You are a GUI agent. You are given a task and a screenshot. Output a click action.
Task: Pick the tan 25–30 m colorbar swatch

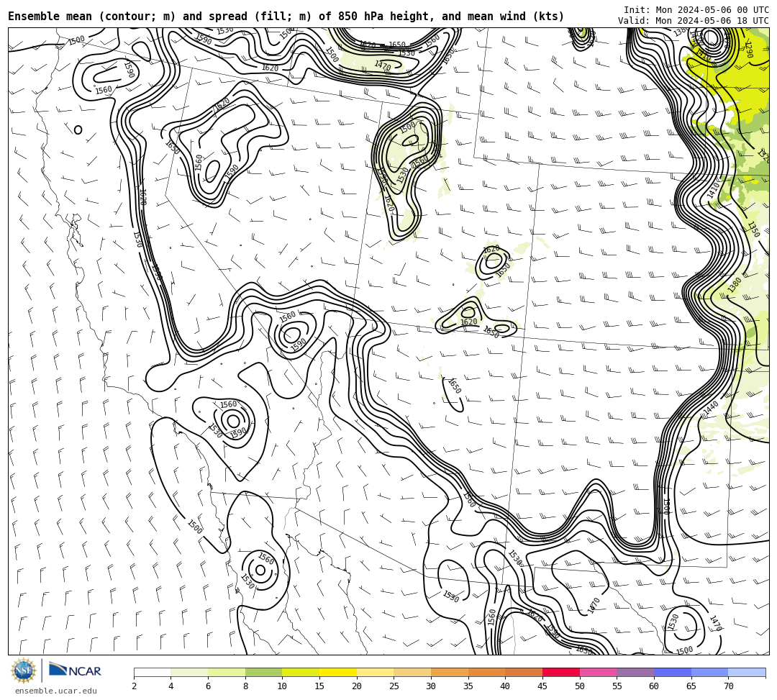point(412,672)
